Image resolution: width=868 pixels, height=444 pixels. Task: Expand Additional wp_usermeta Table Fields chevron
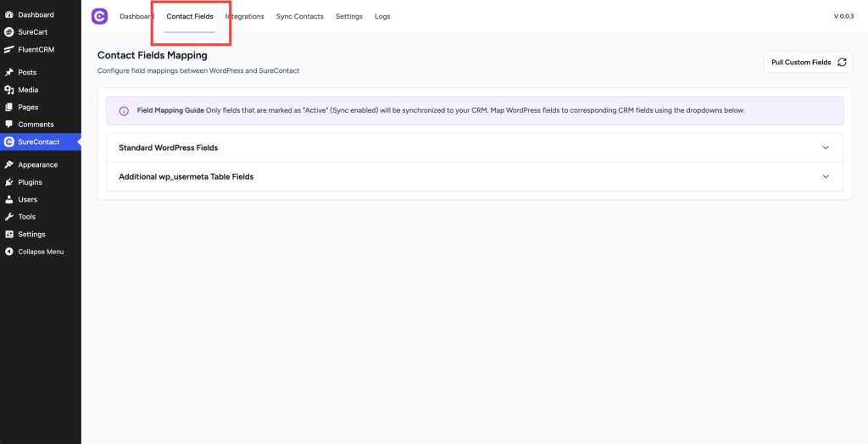(x=826, y=176)
